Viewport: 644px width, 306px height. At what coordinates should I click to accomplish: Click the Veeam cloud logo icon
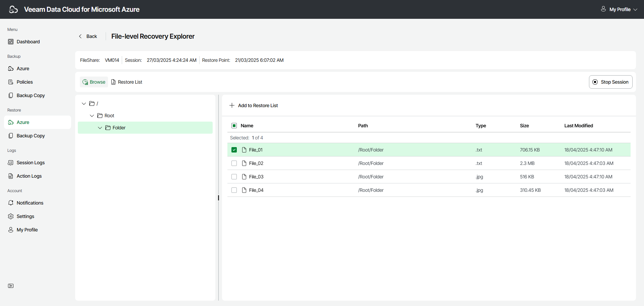pyautogui.click(x=13, y=9)
